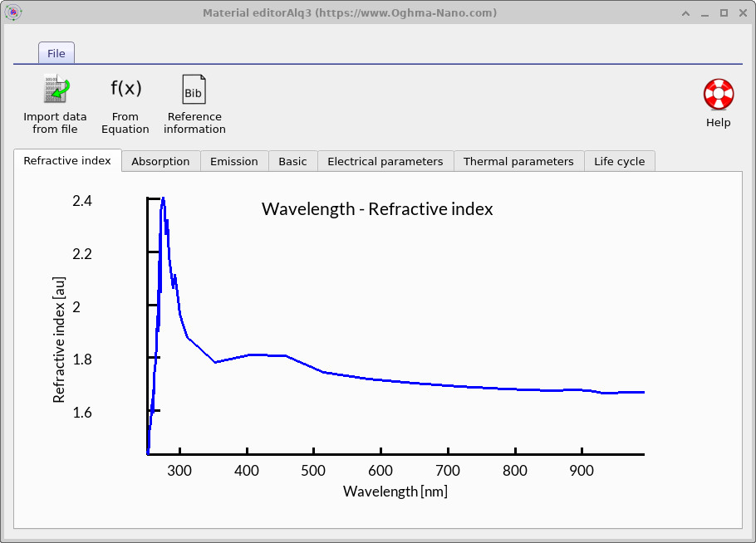Select the f(x) equation editor icon
The height and width of the screenshot is (543, 756).
[x=125, y=88]
